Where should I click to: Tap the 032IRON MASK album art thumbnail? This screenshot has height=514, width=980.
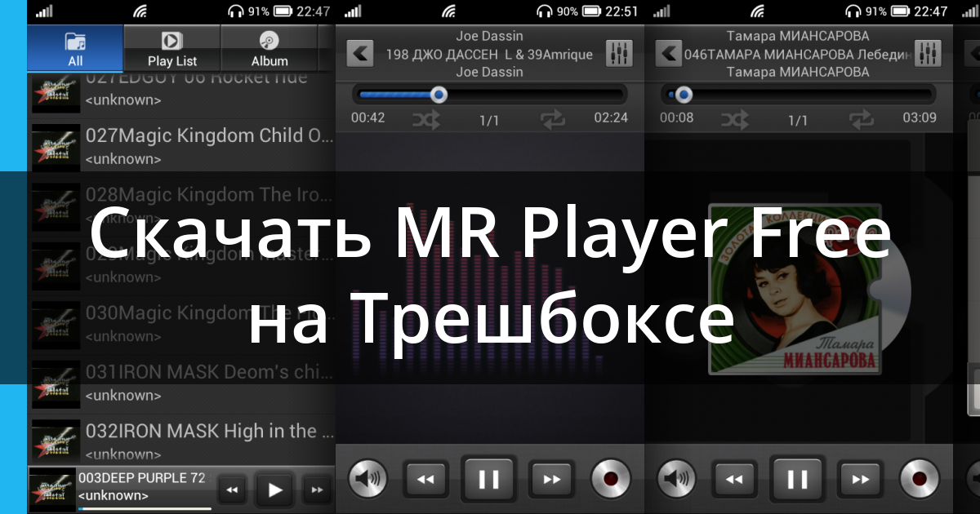tap(56, 441)
